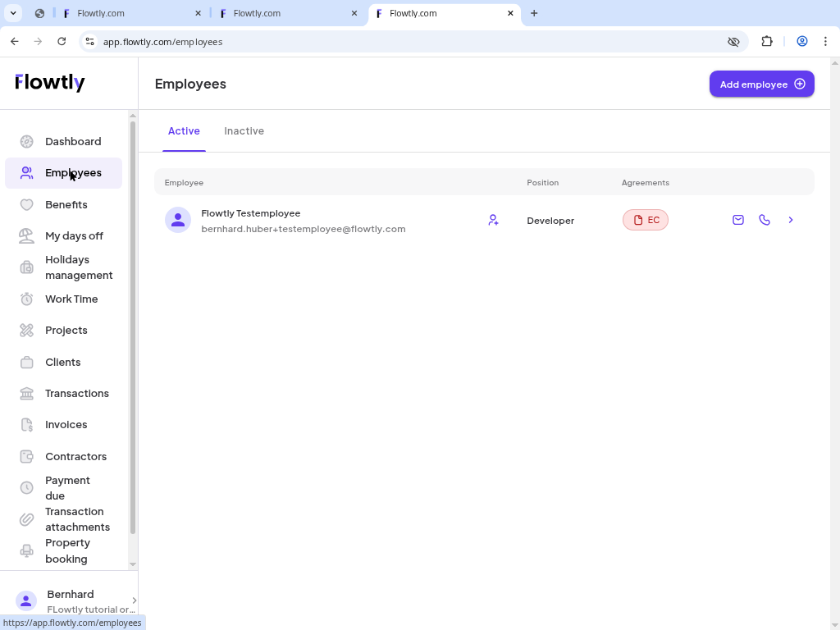Click the phone icon on the employee row
The height and width of the screenshot is (630, 840).
[x=765, y=220]
